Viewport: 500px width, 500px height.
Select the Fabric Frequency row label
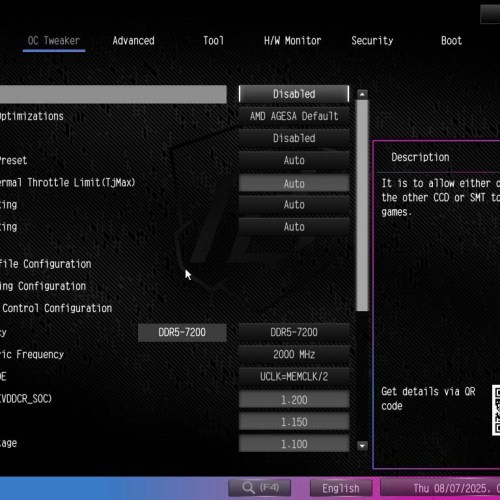point(32,354)
